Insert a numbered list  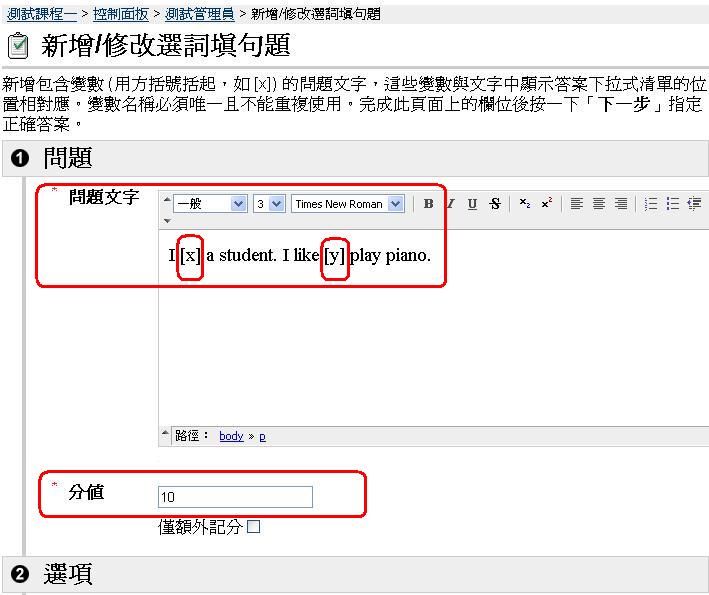(x=651, y=204)
